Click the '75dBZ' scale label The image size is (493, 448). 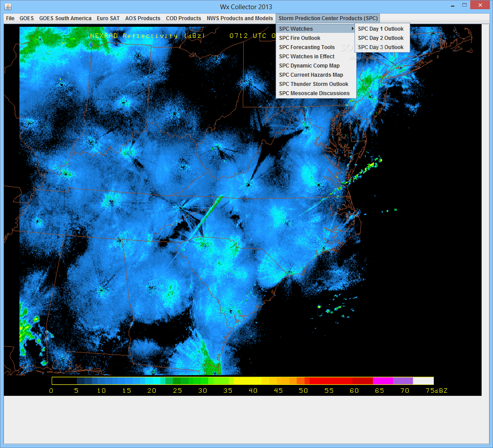436,391
